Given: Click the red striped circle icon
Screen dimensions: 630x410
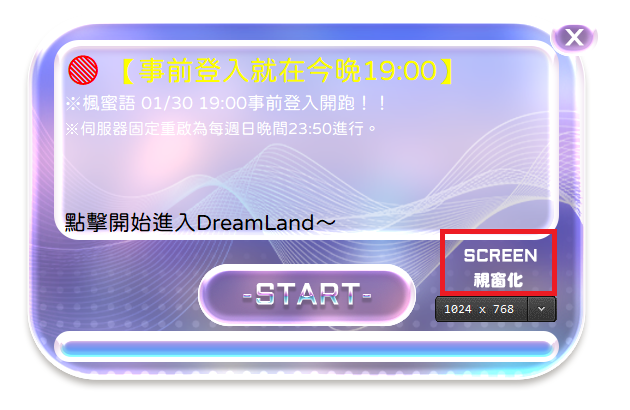Looking at the screenshot, I should coord(83,70).
